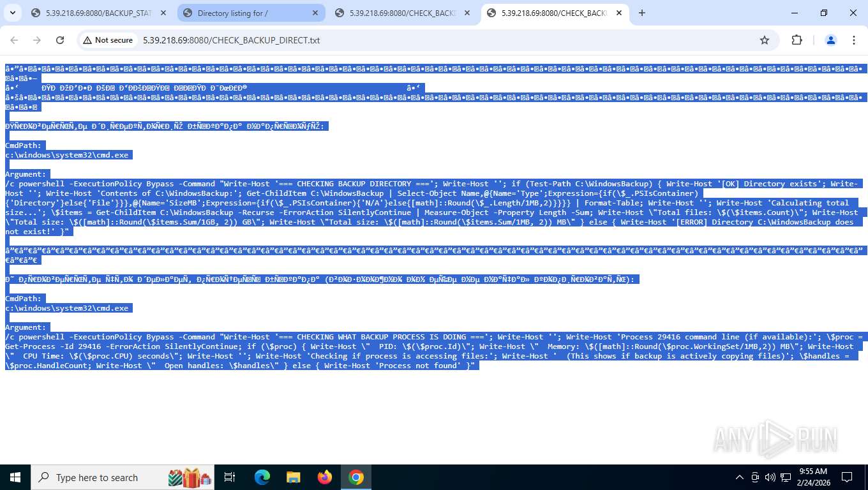This screenshot has height=490, width=868.
Task: Switch to the third CHECK_BACK tab
Action: [x=403, y=13]
